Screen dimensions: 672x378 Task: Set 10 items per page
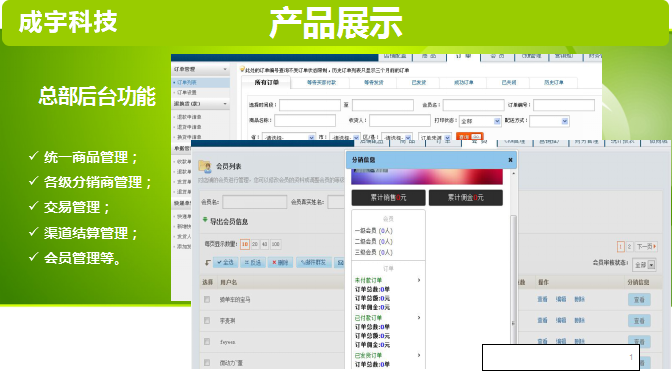click(x=245, y=244)
